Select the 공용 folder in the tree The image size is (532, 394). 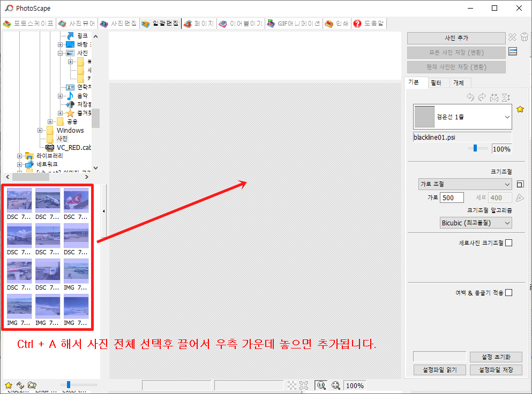[x=72, y=122]
